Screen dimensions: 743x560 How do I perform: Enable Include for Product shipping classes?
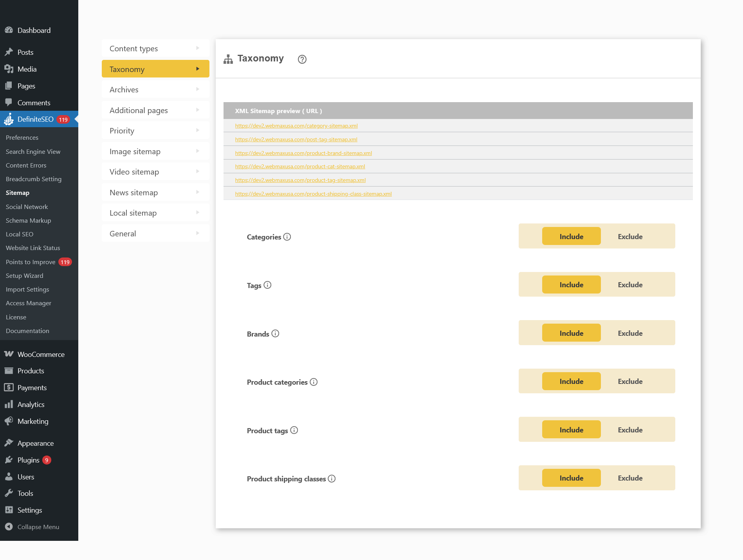(571, 478)
